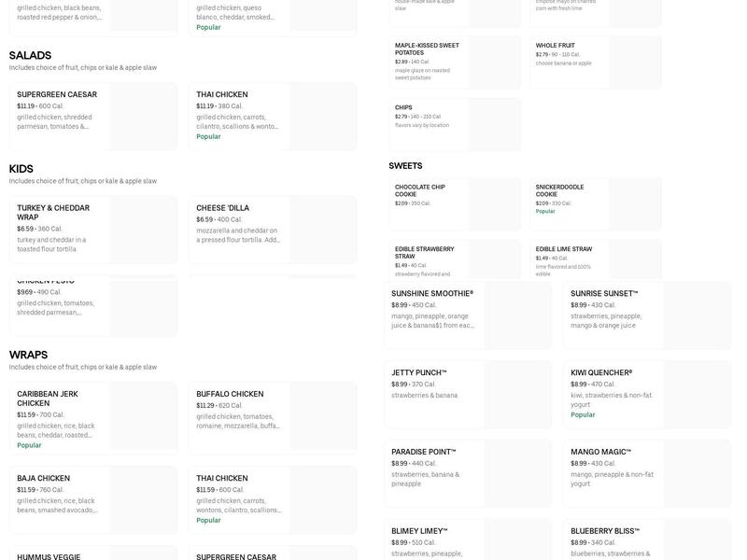The image size is (747, 560).
Task: Open the Cheese 'Dilla kids item
Action: [x=275, y=229]
